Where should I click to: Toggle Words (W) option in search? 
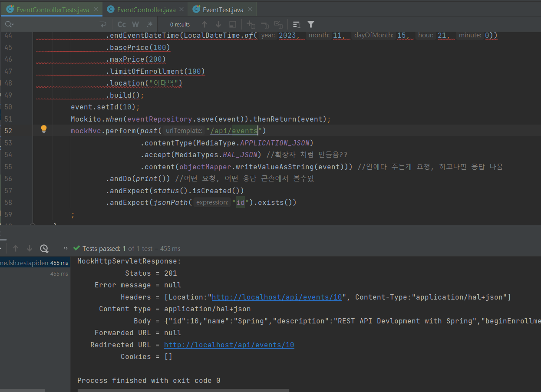point(135,24)
